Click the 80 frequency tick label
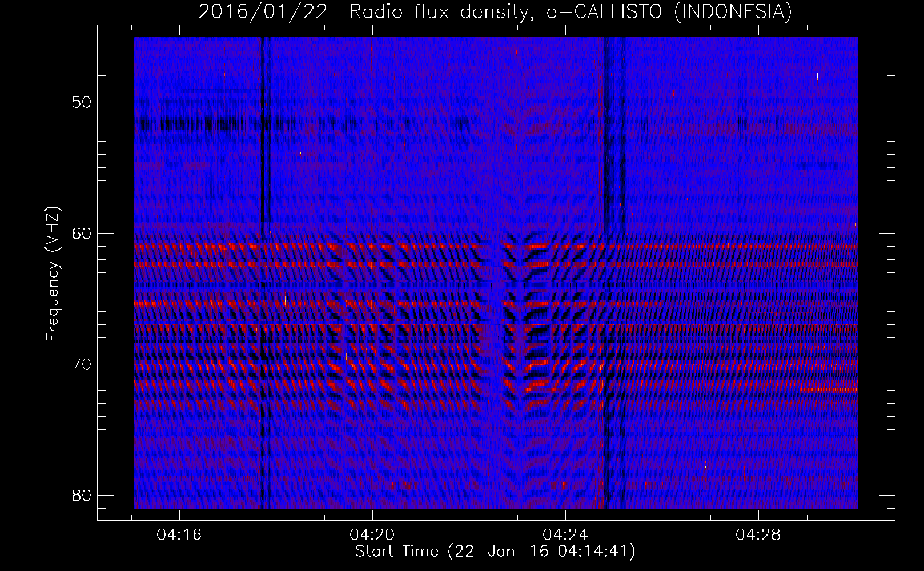Screen dimensions: 924x571 click(82, 495)
